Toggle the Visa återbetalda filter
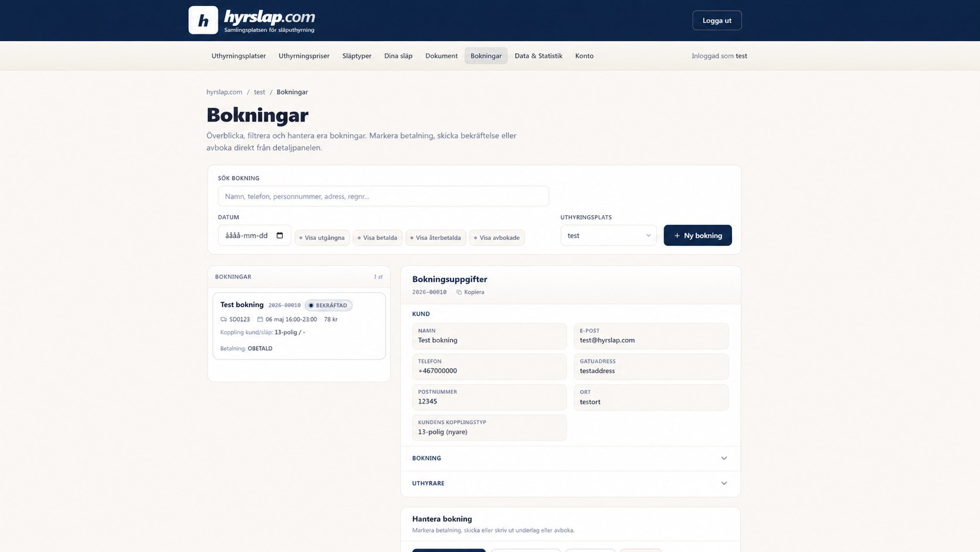Image resolution: width=980 pixels, height=552 pixels. [x=436, y=238]
